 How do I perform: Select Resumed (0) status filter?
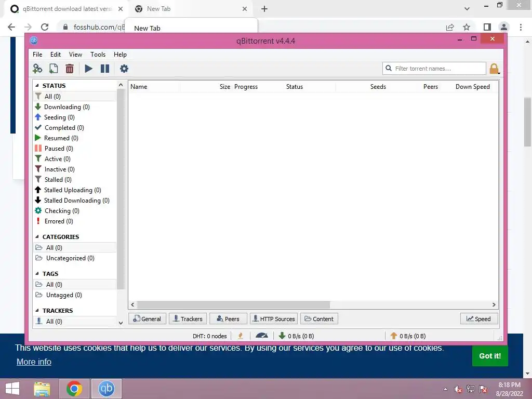[x=61, y=138]
